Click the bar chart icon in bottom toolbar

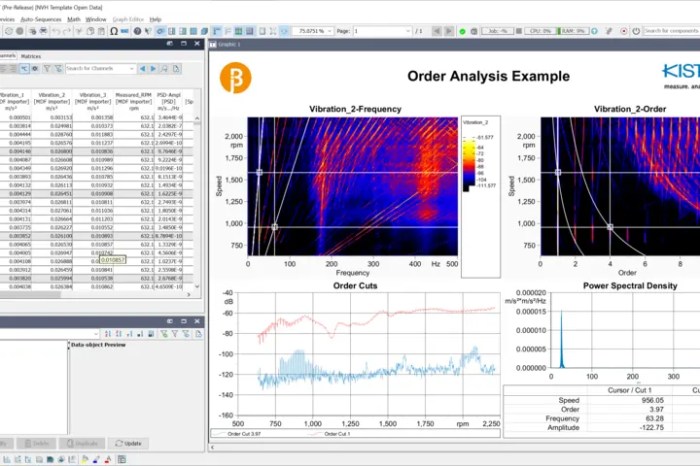(7, 459)
